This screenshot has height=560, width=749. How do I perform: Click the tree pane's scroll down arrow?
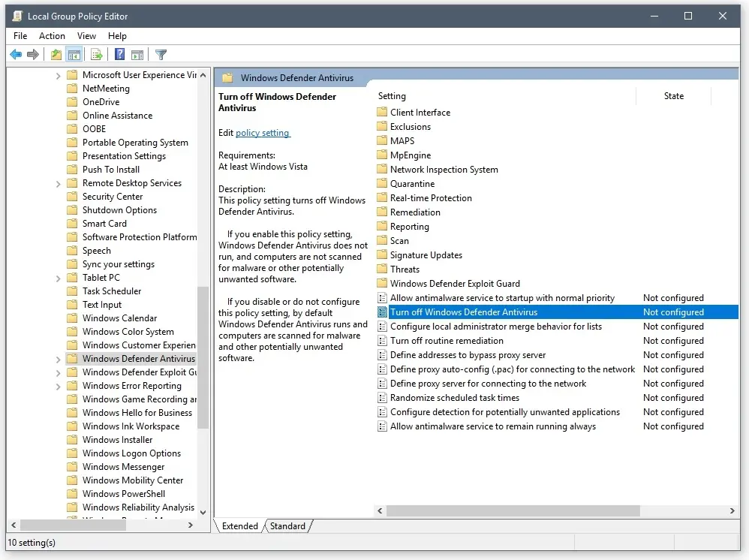[x=203, y=512]
